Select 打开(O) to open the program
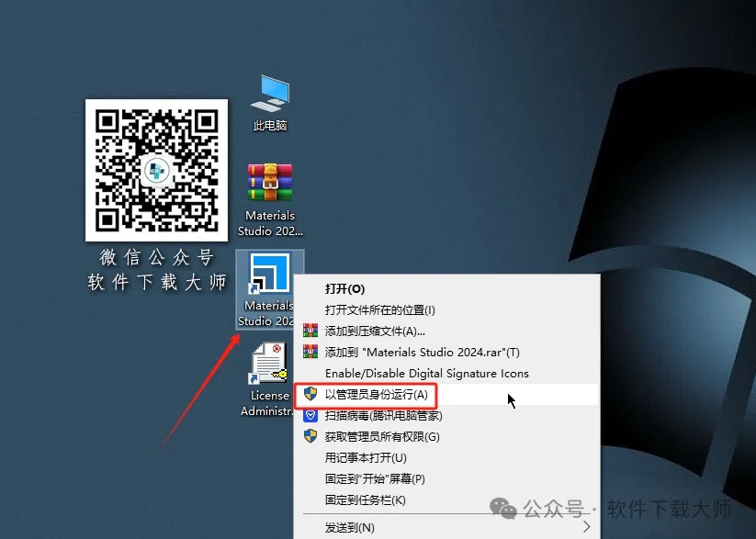Image resolution: width=756 pixels, height=539 pixels. [344, 288]
